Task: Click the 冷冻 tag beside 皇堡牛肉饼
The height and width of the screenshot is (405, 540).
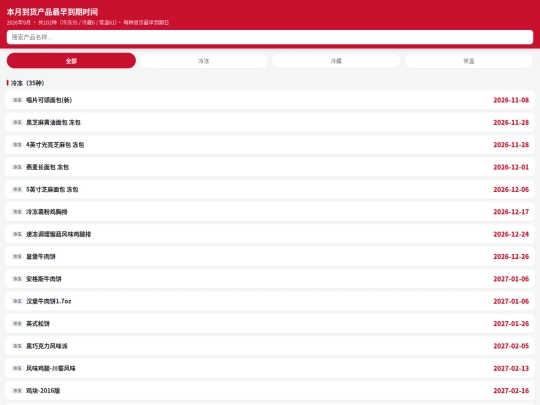Action: [17, 257]
